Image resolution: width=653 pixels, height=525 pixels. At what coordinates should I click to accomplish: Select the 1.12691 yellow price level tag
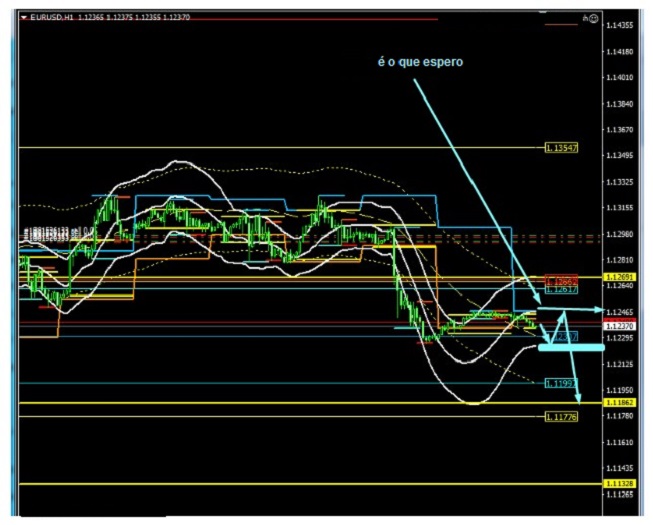pos(619,276)
